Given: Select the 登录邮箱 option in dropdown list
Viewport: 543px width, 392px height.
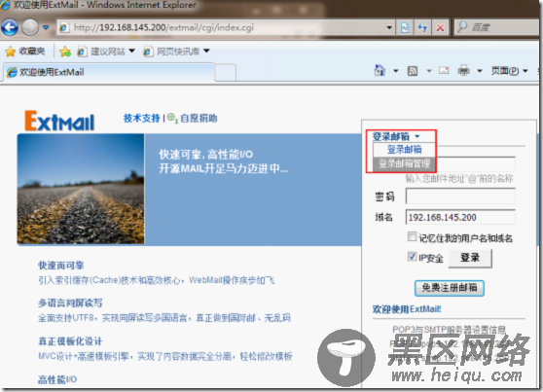Looking at the screenshot, I should 404,150.
